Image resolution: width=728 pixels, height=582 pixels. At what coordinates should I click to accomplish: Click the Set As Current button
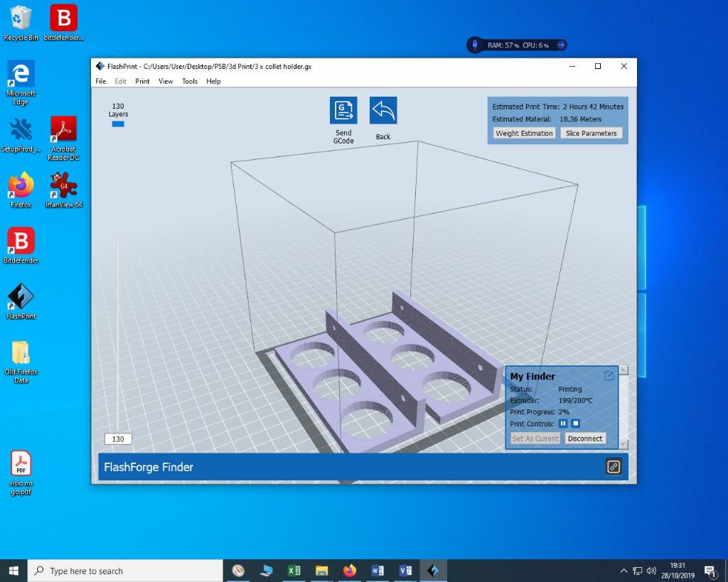pyautogui.click(x=535, y=438)
